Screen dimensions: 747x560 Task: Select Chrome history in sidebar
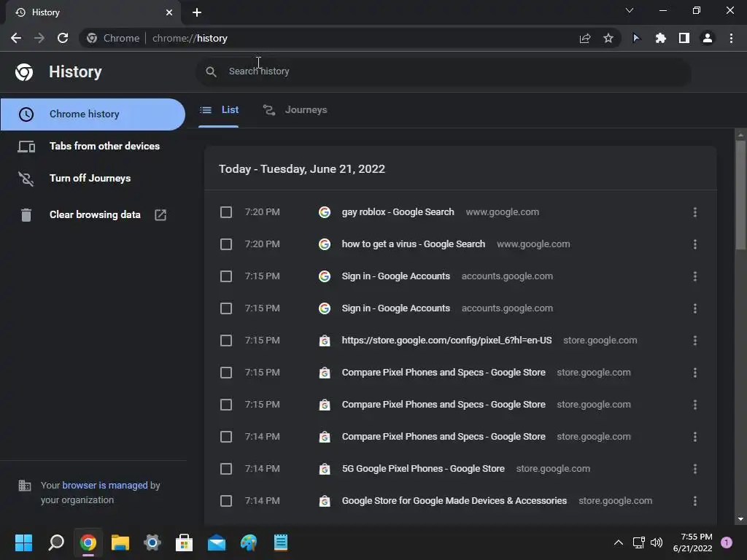93,114
